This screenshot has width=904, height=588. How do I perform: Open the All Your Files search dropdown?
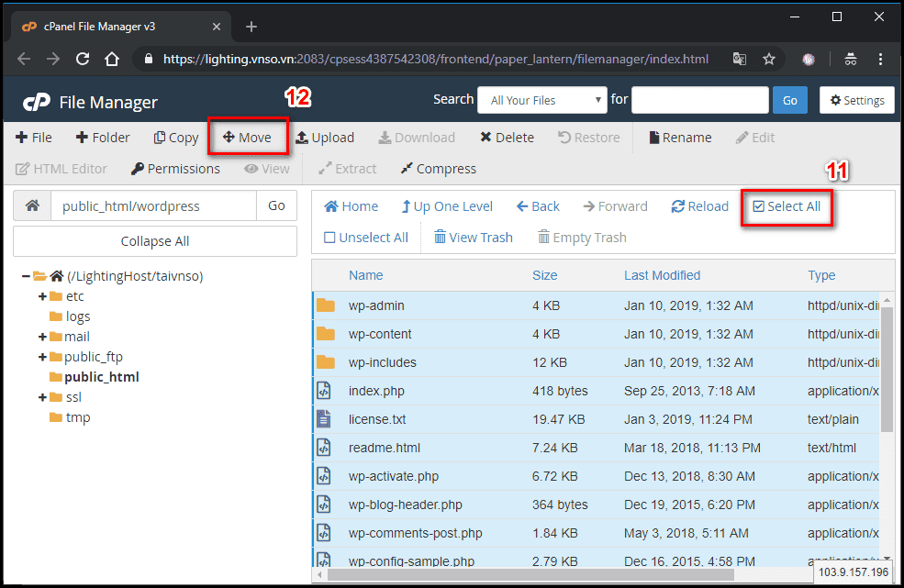coord(542,100)
